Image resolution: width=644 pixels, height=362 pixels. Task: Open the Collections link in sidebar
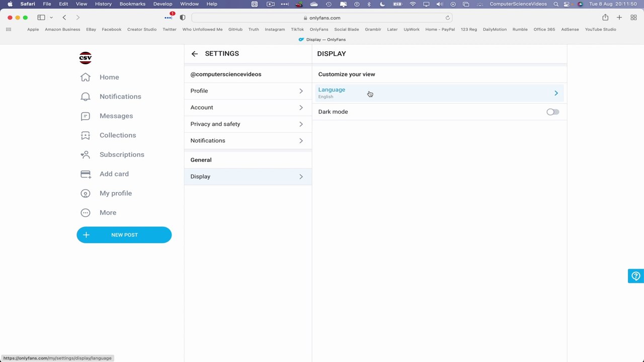click(118, 135)
